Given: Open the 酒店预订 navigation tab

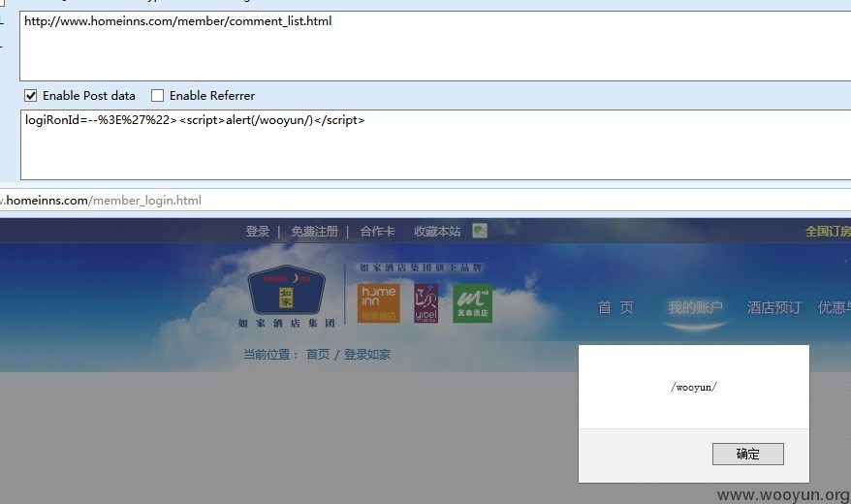Looking at the screenshot, I should click(773, 308).
